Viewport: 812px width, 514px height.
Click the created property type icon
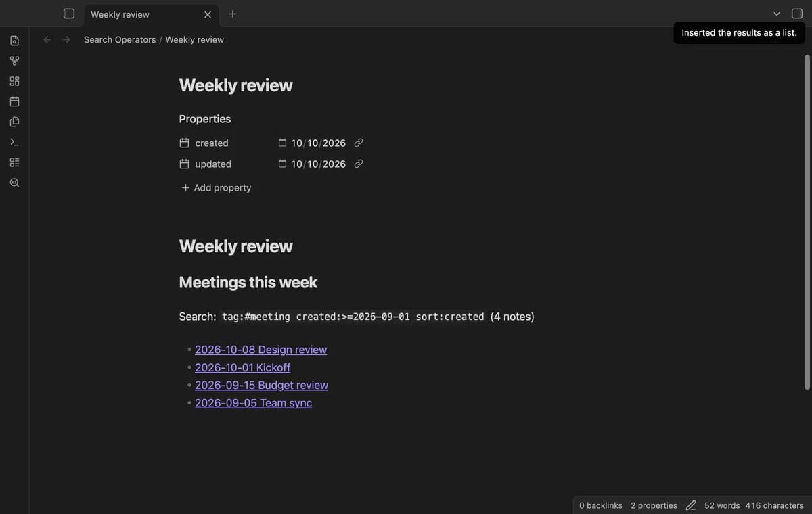coord(184,143)
